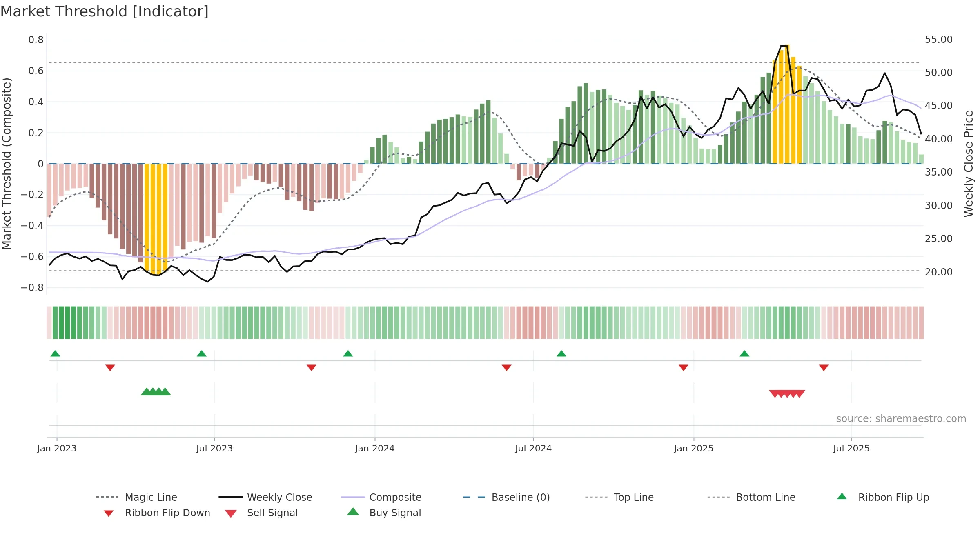
Task: Toggle the Weekly Close legend entry
Action: pos(265,497)
